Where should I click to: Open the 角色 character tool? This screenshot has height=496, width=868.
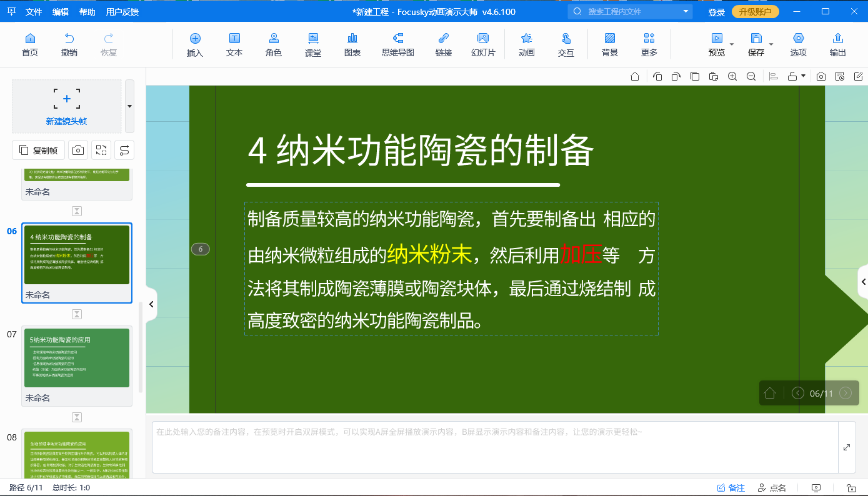pos(274,45)
